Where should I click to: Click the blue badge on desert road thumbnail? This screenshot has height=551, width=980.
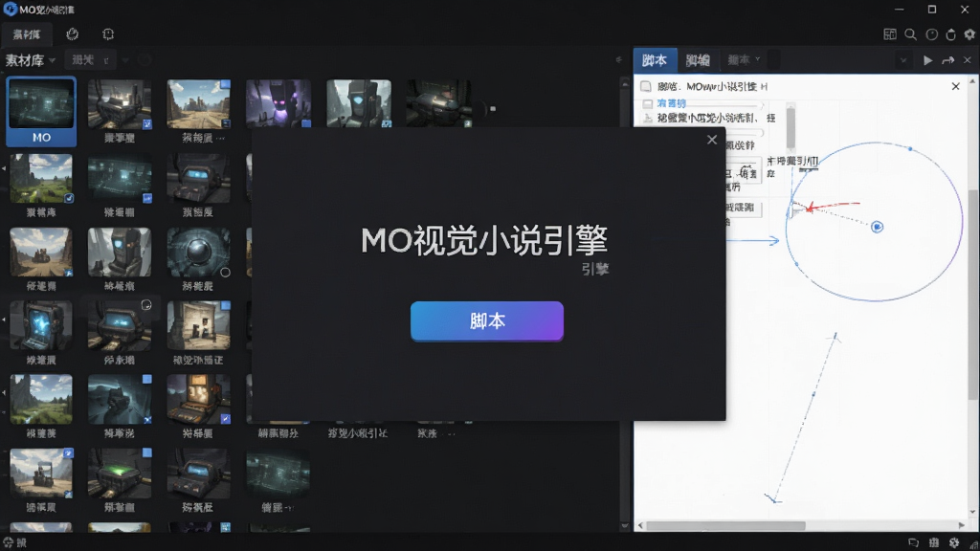click(x=225, y=84)
